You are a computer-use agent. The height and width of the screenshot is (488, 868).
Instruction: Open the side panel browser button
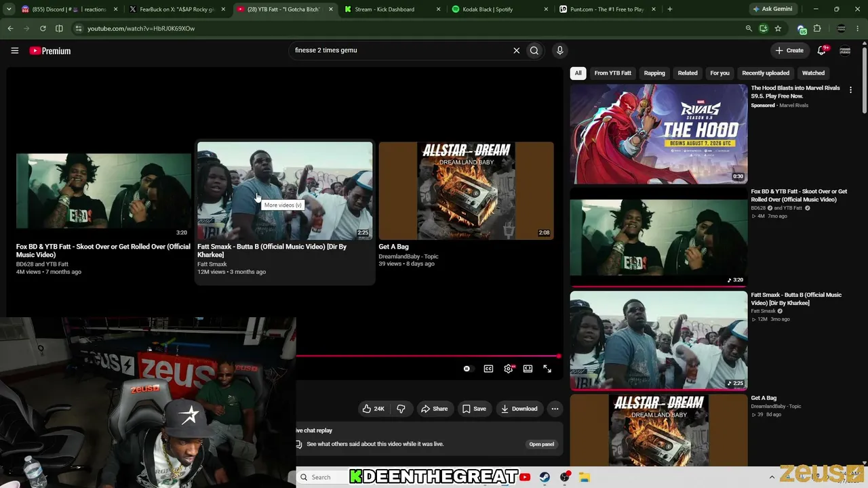pos(59,28)
